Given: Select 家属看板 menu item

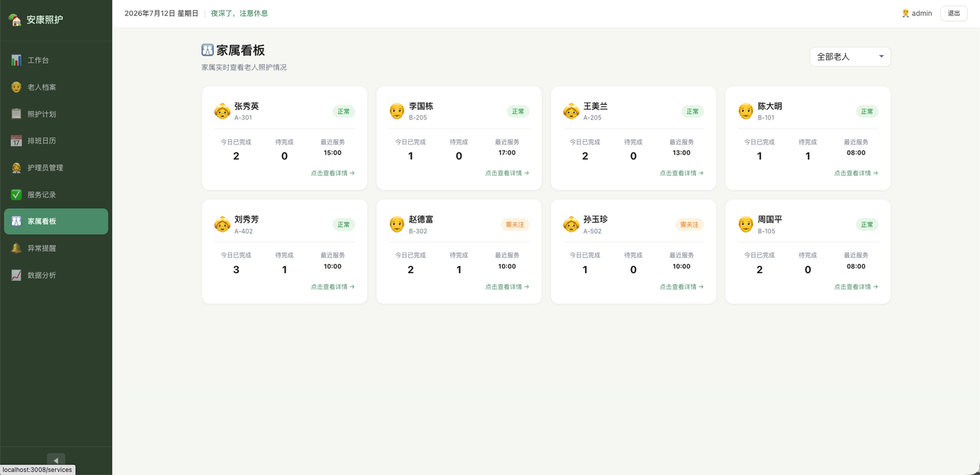Looking at the screenshot, I should [x=56, y=221].
